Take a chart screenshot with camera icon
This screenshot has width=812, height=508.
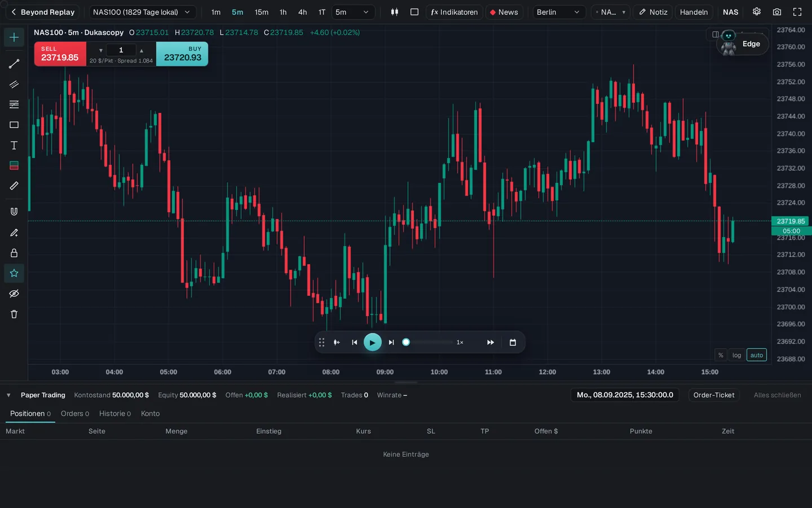777,12
